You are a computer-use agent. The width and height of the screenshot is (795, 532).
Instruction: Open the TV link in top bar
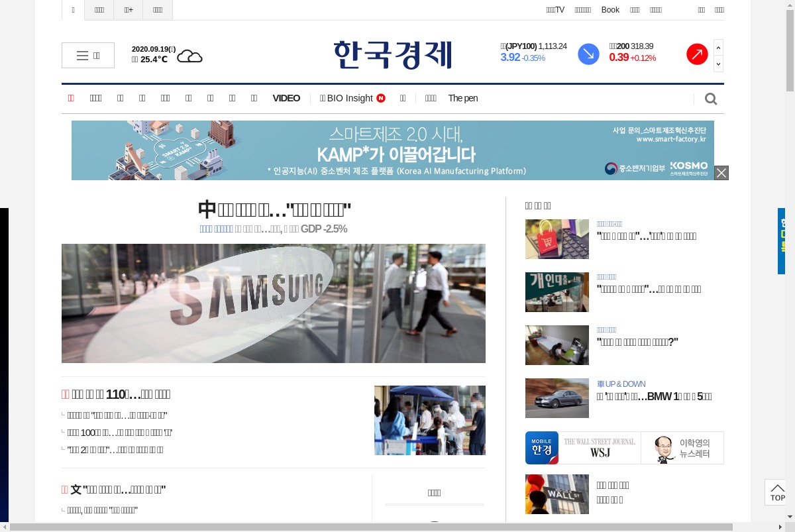tap(555, 10)
